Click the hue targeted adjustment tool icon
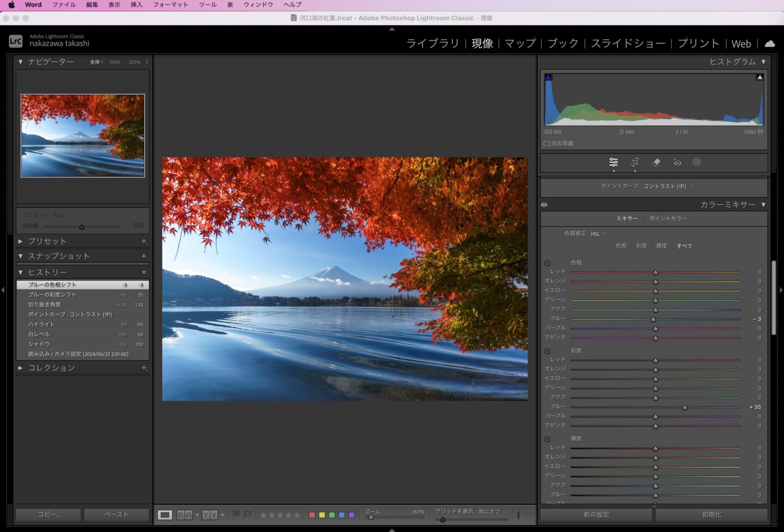Image resolution: width=784 pixels, height=532 pixels. (547, 263)
